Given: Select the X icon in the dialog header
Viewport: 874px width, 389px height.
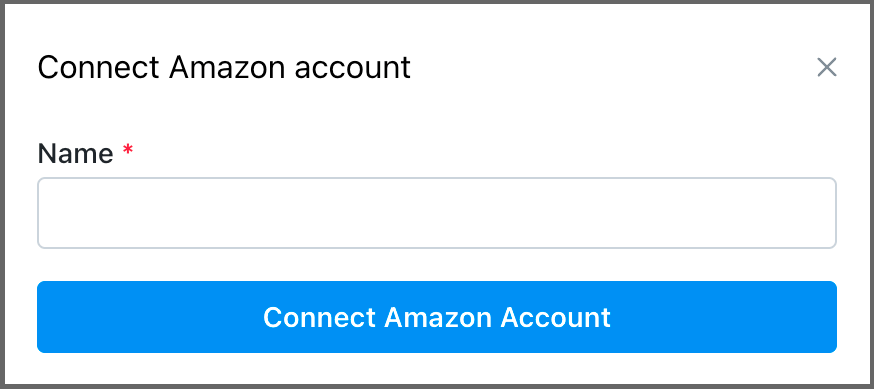Looking at the screenshot, I should [827, 67].
